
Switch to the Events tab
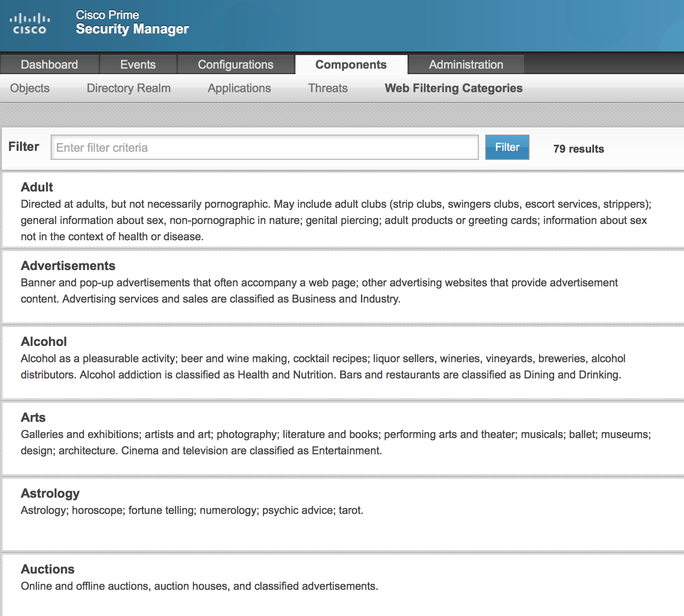138,65
